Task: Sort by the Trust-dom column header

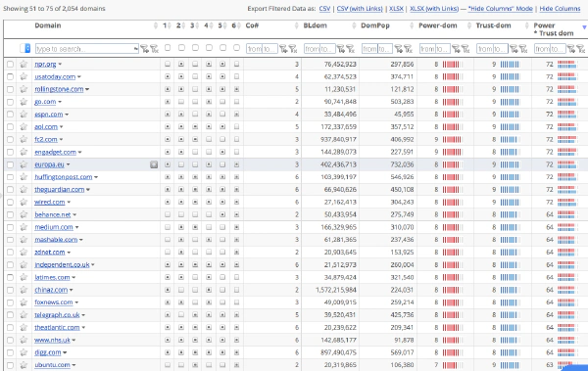Action: [493, 25]
